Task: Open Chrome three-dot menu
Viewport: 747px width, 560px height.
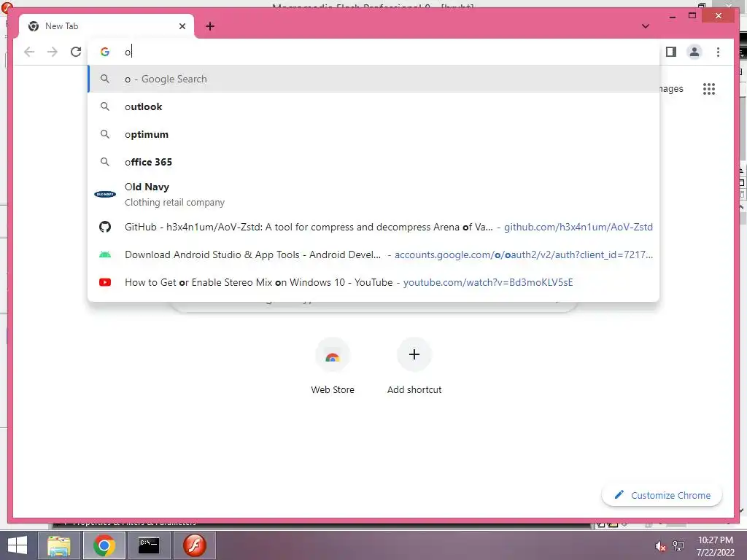Action: coord(718,52)
